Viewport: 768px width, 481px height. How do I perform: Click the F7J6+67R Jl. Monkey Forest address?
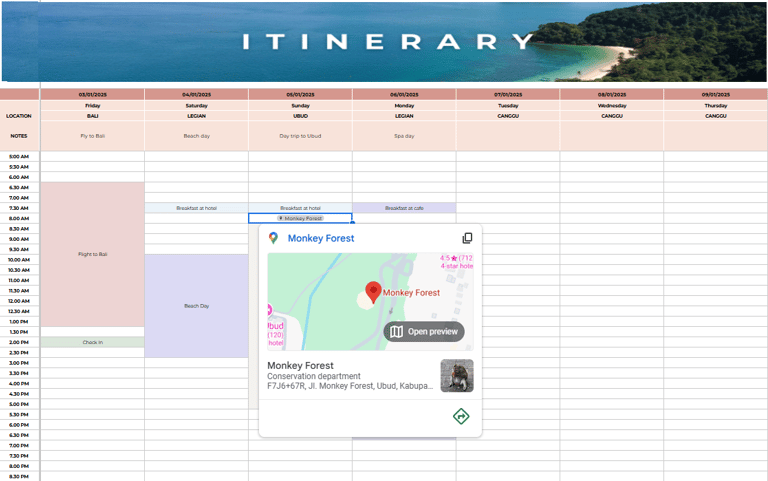pyautogui.click(x=350, y=386)
